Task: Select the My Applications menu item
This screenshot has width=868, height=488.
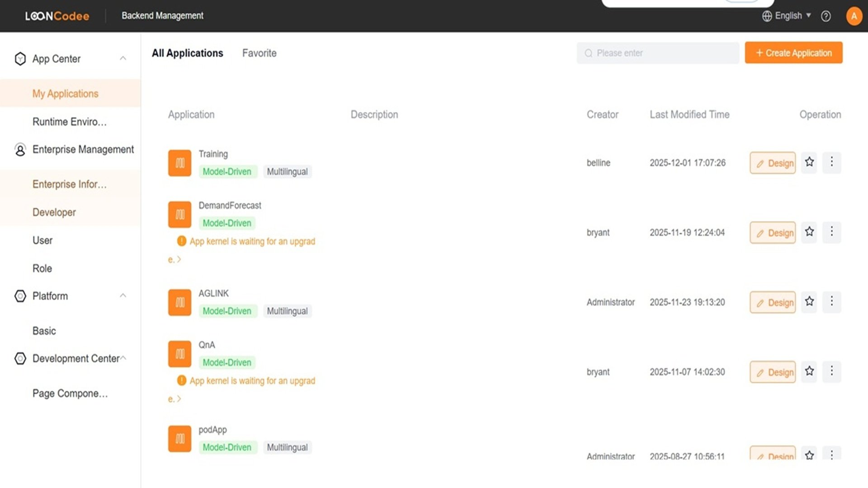Action: [65, 94]
